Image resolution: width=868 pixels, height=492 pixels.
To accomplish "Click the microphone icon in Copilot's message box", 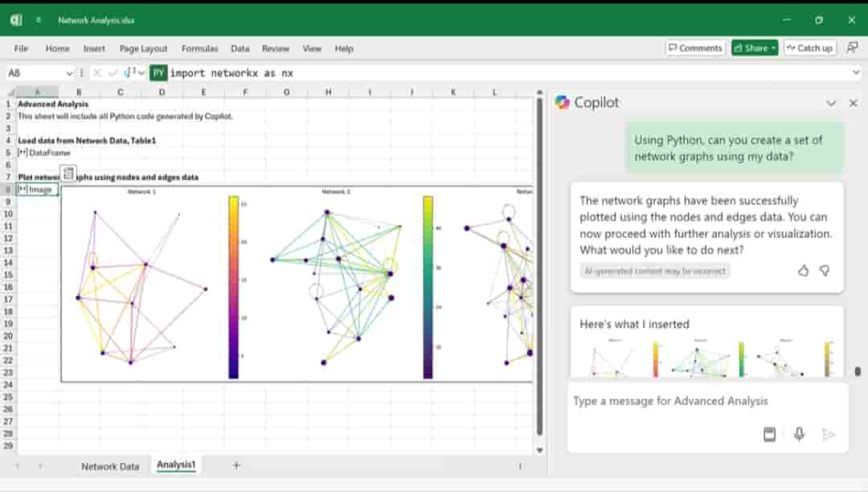I will [x=799, y=434].
